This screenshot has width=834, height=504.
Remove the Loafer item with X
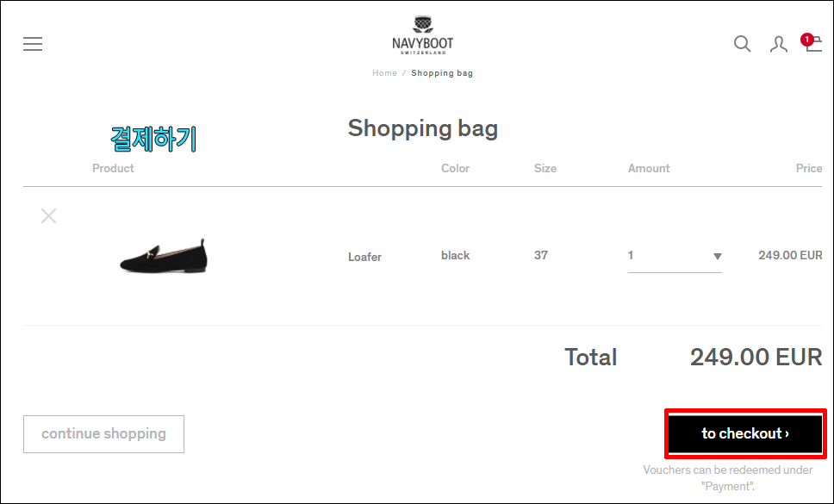[48, 216]
